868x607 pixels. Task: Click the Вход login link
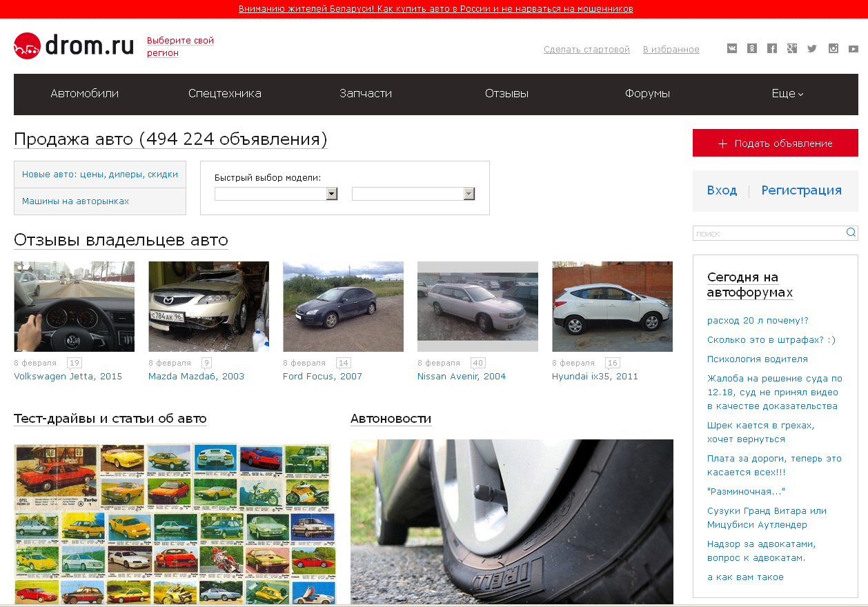pyautogui.click(x=722, y=190)
